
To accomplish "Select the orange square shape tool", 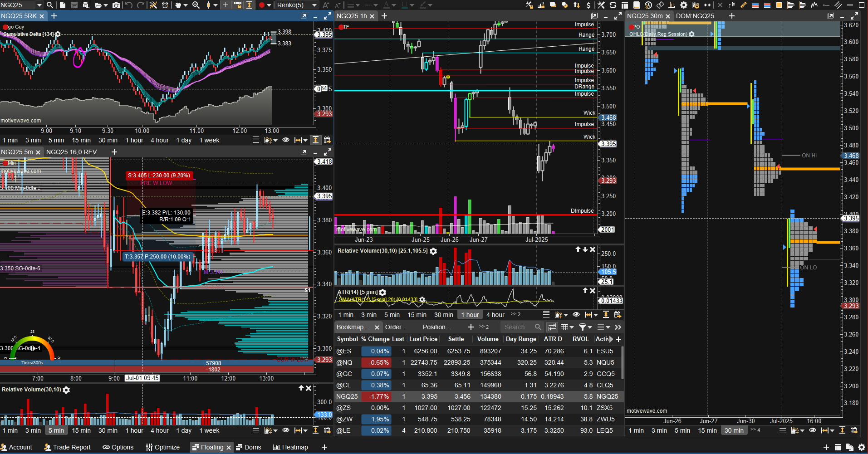I will [x=779, y=5].
